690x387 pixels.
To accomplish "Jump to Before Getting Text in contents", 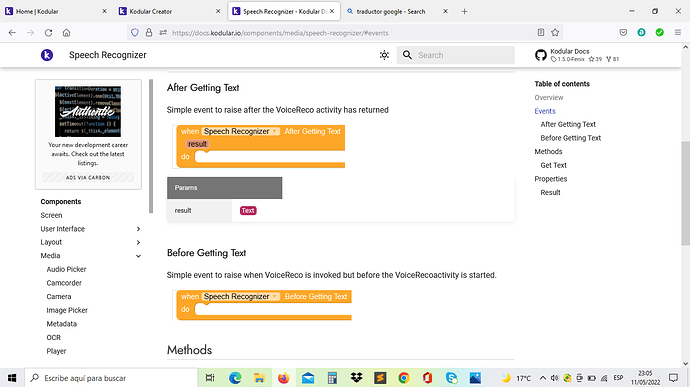I will pos(570,138).
